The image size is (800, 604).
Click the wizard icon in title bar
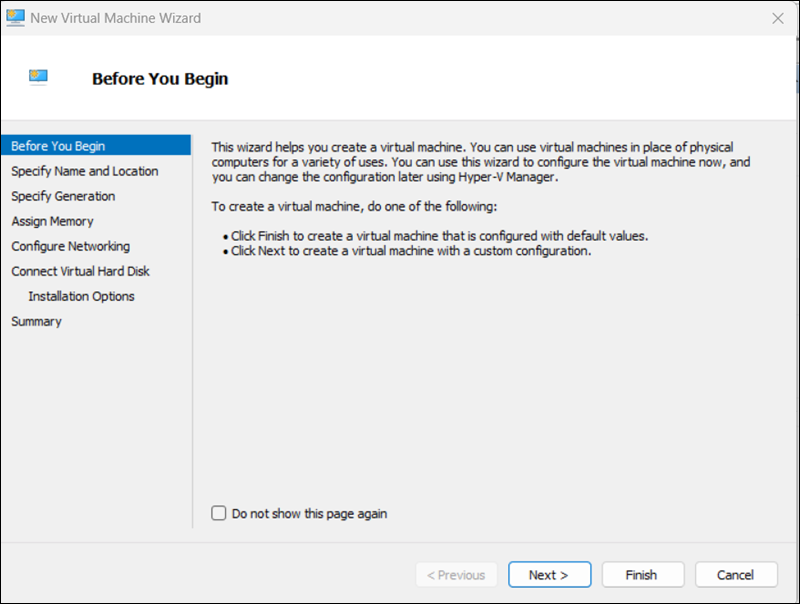click(15, 18)
